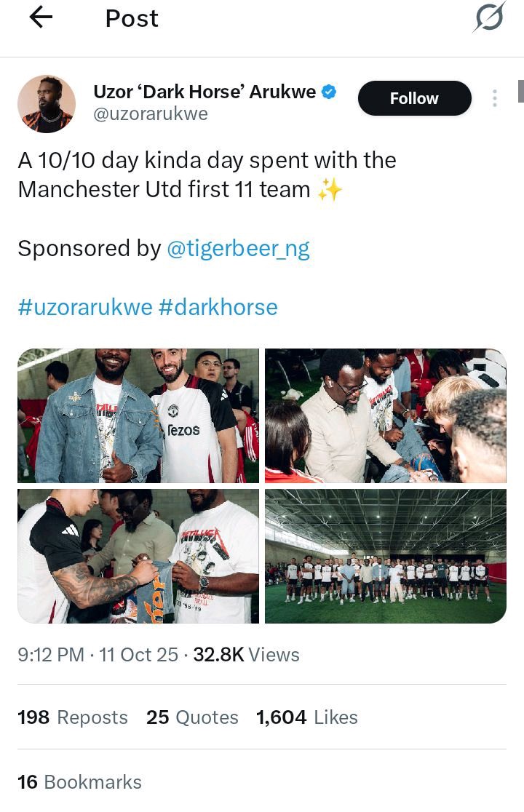Open Uzor Arukwe's profile picture
524x812 pixels.
tap(47, 103)
